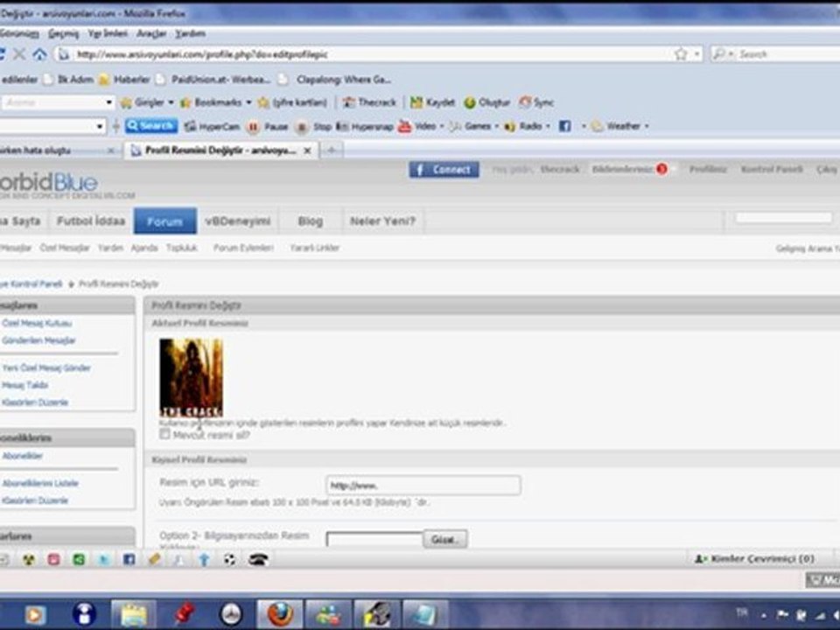
Task: Open Yeni Özel Mesaj Gönder link
Action: (46, 368)
